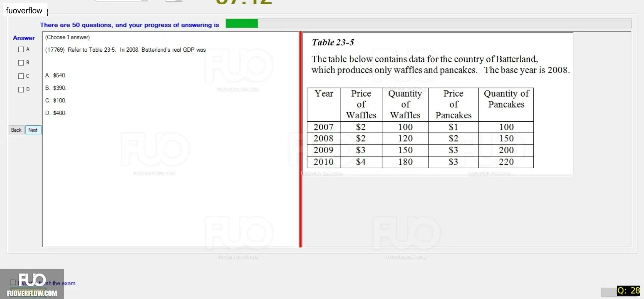
Task: Click the $4 waffle price in 2010
Action: coord(361,162)
